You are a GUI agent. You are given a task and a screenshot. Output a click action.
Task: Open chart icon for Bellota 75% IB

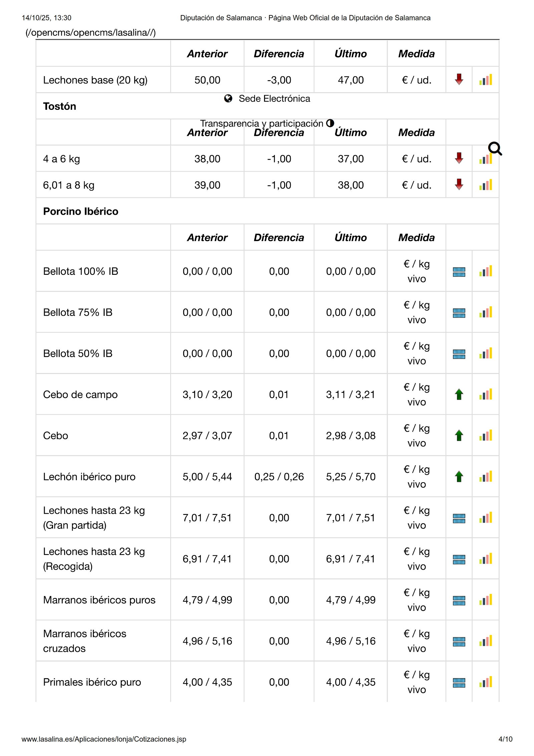(486, 313)
